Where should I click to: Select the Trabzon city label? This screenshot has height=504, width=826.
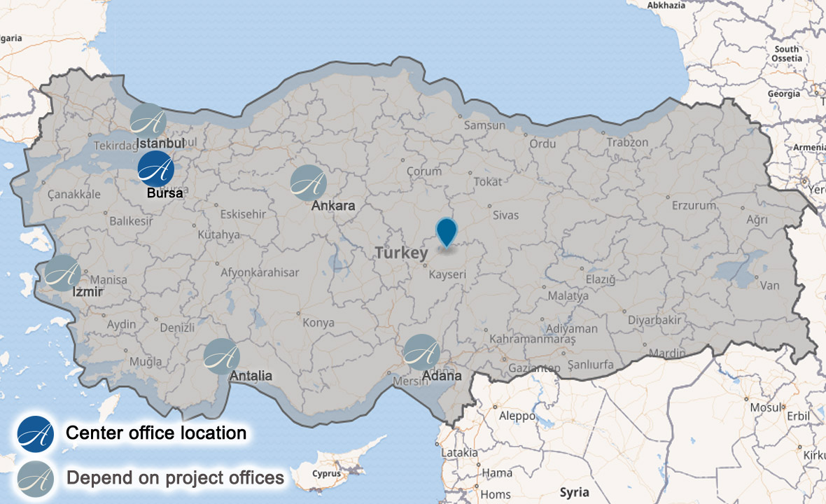coord(627,142)
